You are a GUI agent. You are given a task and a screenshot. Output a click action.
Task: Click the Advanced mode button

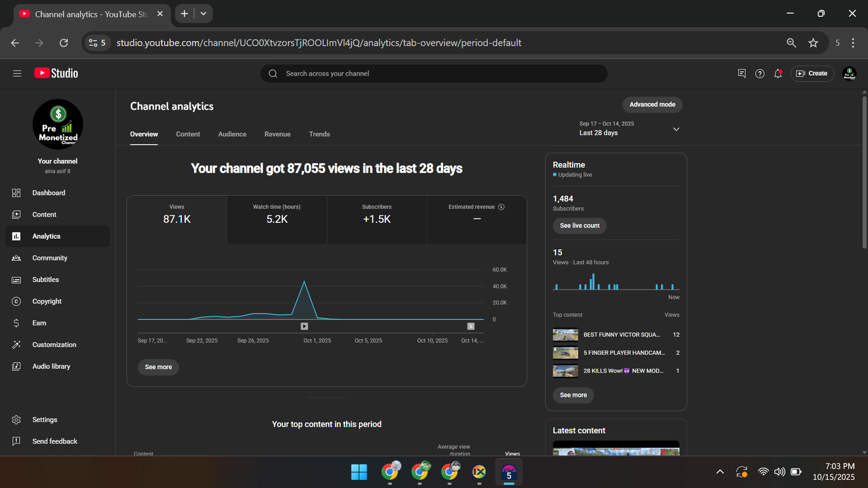(652, 105)
